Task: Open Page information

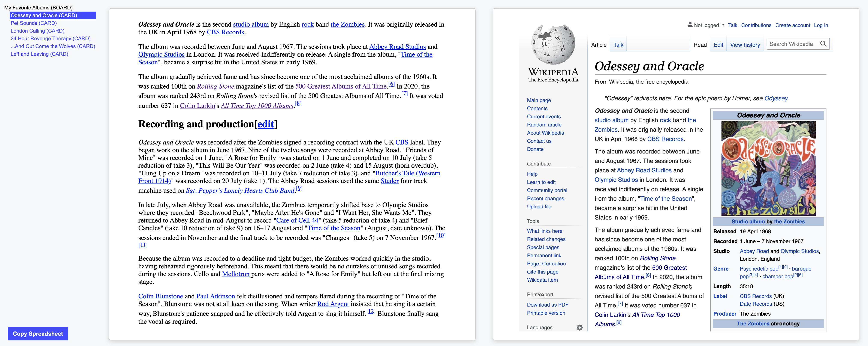Action: click(546, 264)
